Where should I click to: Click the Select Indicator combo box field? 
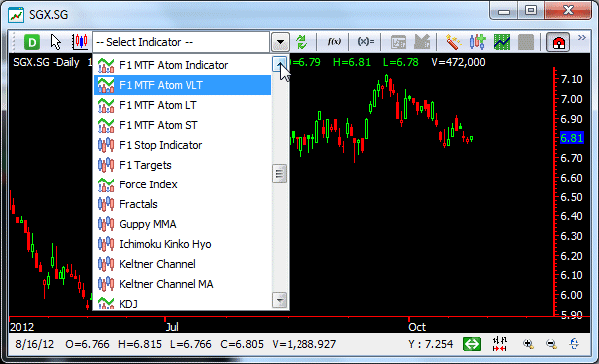181,42
